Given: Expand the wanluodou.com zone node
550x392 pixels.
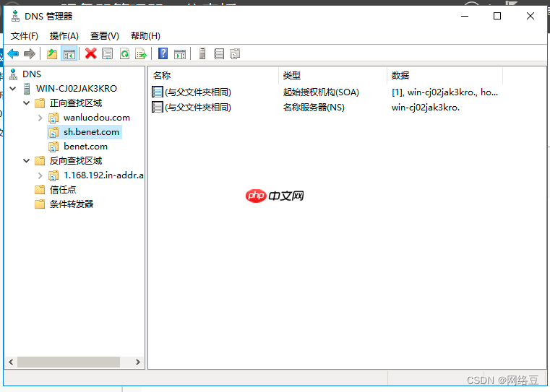Looking at the screenshot, I should click(x=40, y=118).
